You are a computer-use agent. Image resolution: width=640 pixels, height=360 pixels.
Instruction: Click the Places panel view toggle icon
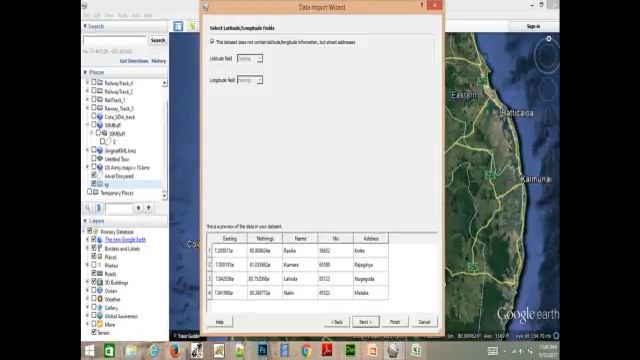(98, 208)
